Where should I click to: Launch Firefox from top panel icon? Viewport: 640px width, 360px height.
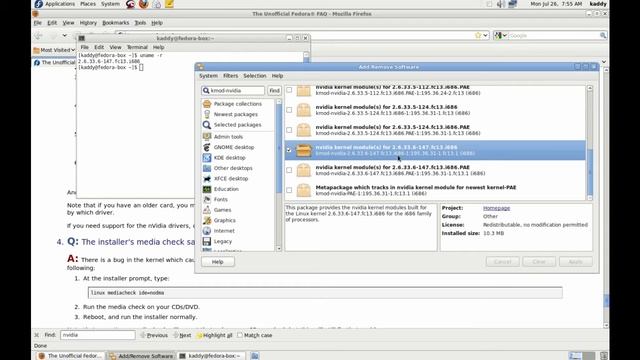pyautogui.click(x=143, y=4)
